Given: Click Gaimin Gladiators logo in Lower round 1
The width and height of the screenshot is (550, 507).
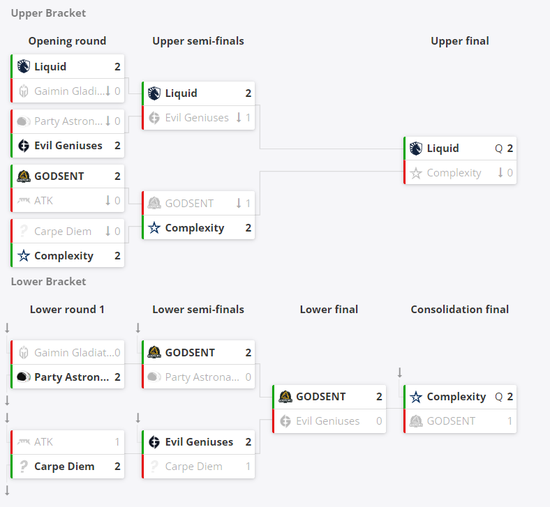Looking at the screenshot, I should [24, 352].
